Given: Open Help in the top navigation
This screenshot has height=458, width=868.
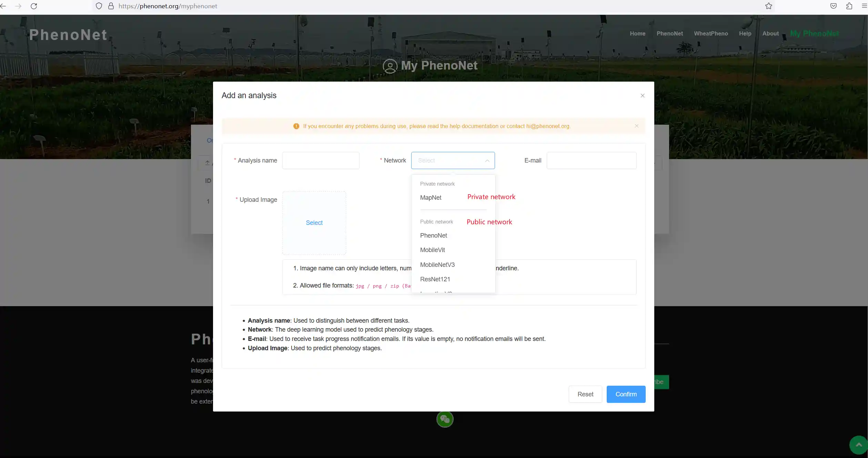Looking at the screenshot, I should pyautogui.click(x=745, y=33).
